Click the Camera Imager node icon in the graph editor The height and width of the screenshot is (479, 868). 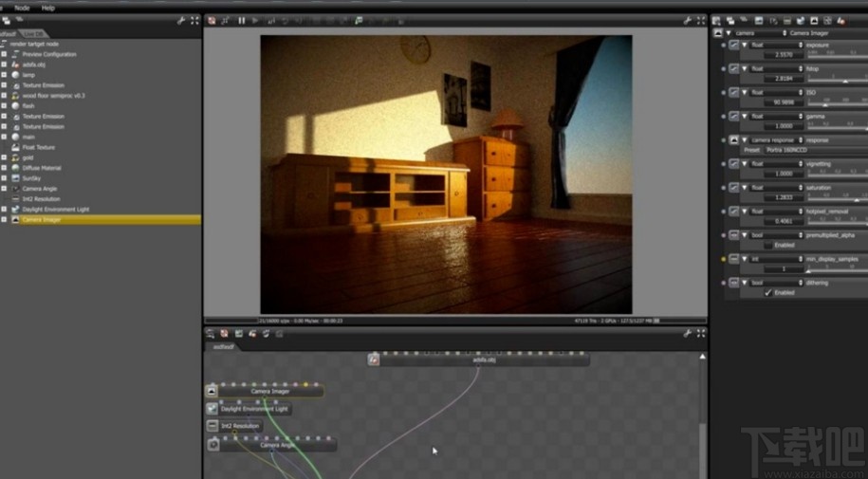pos(212,391)
